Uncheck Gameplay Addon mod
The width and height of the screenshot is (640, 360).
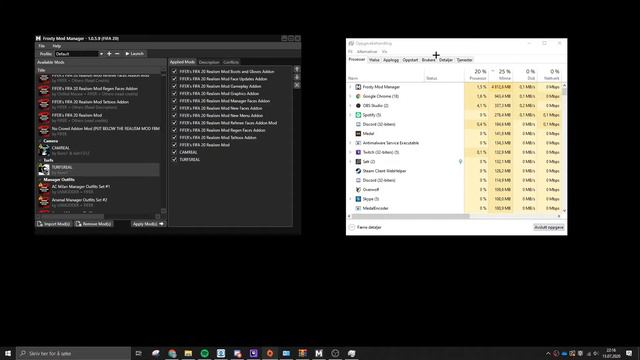[174, 86]
